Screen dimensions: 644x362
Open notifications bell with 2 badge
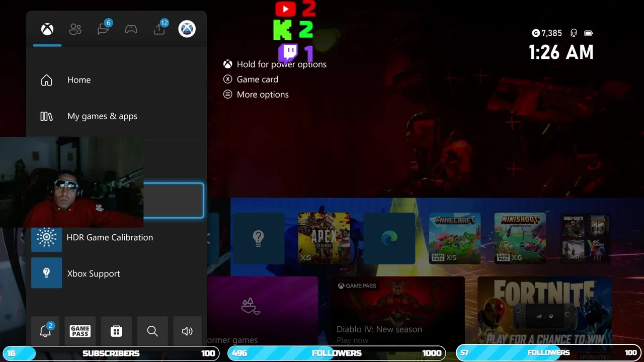click(x=45, y=331)
